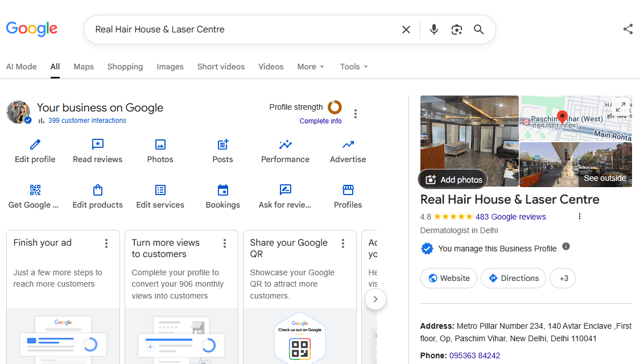Open Share your Google QR card

(300, 297)
